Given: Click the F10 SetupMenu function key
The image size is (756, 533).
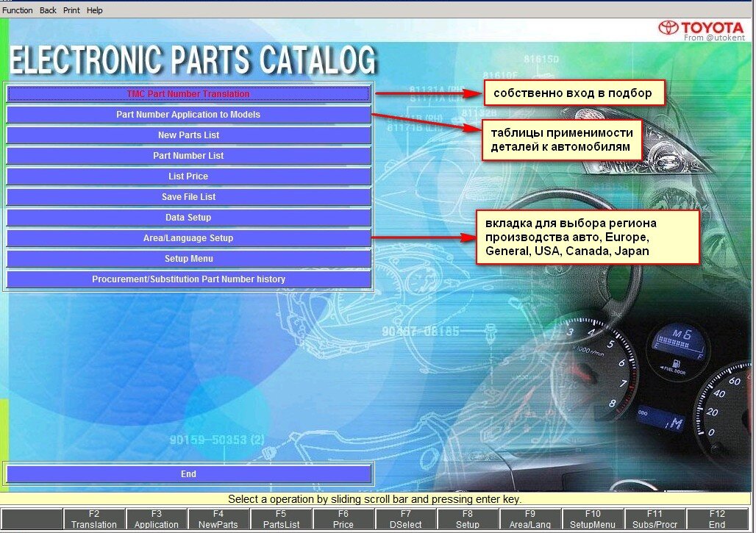Looking at the screenshot, I should [593, 520].
